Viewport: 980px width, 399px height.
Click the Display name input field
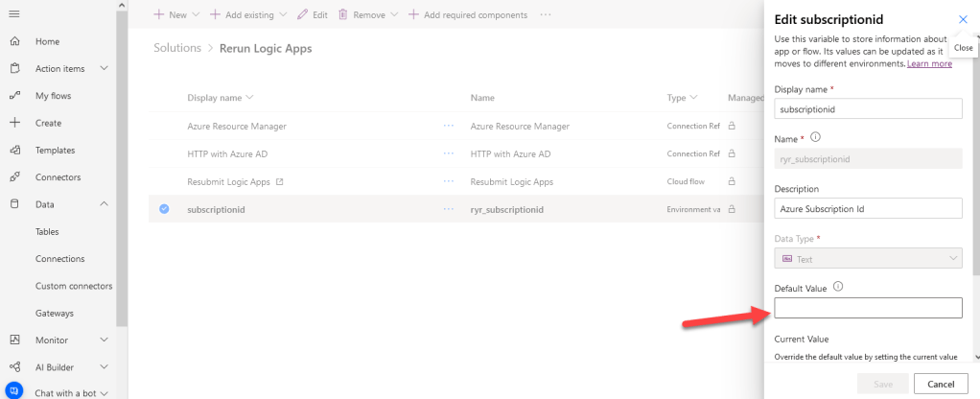(x=868, y=108)
